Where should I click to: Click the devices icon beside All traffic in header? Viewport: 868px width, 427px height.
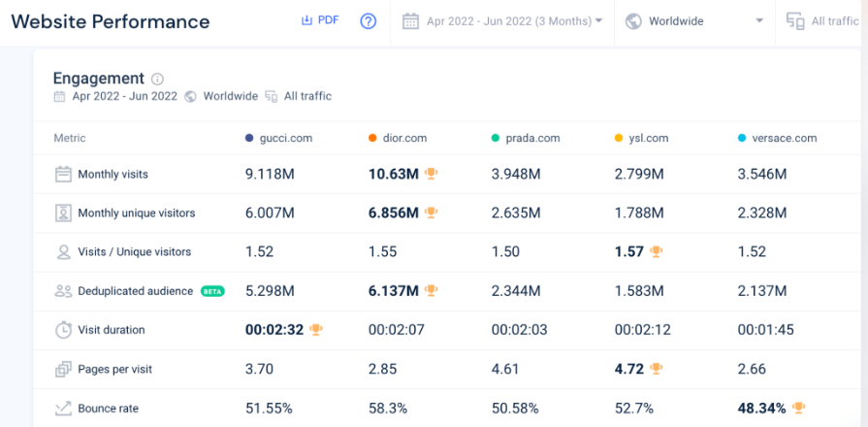point(795,21)
